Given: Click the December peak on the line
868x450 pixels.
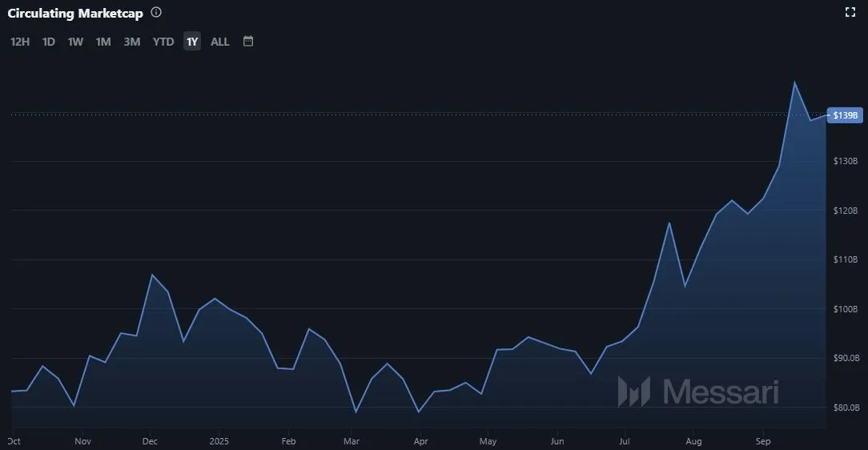Looking at the screenshot, I should pos(151,275).
